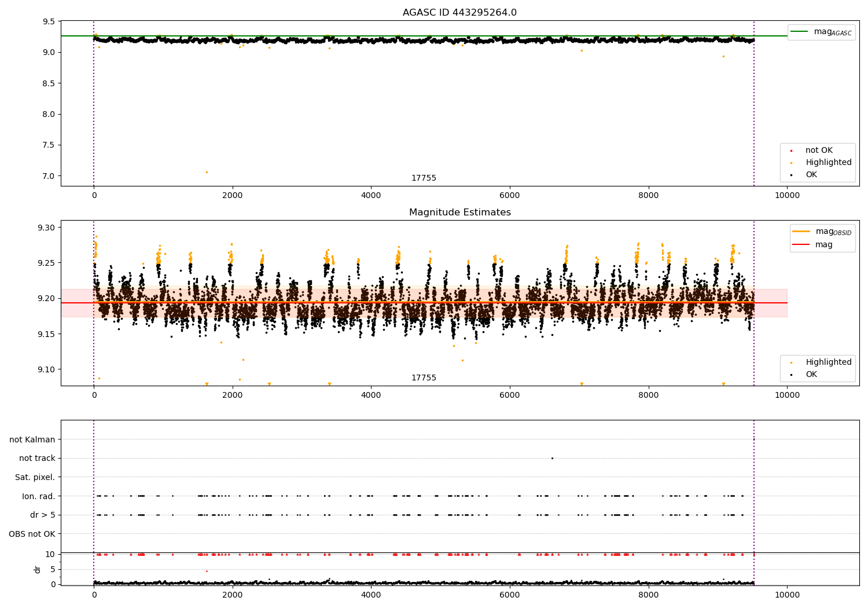Screen dimensions: 868x608
Task: Click the 17755 label in the top plot
Action: pyautogui.click(x=424, y=178)
